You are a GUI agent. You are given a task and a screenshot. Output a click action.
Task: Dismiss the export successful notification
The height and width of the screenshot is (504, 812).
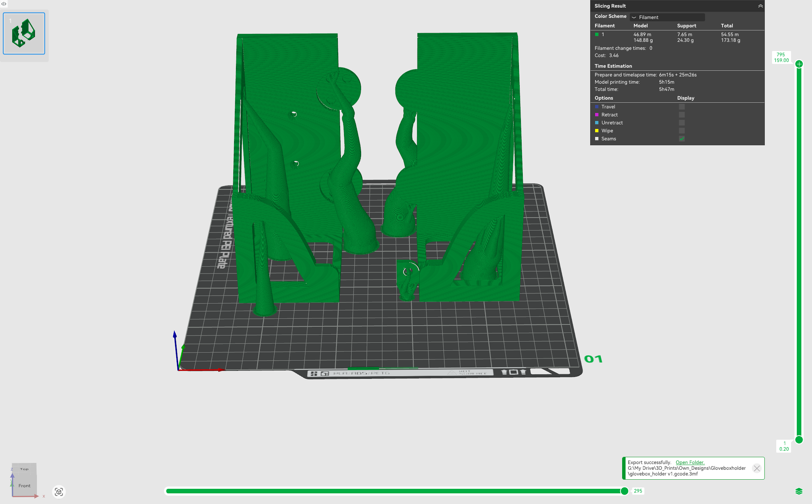tap(757, 468)
